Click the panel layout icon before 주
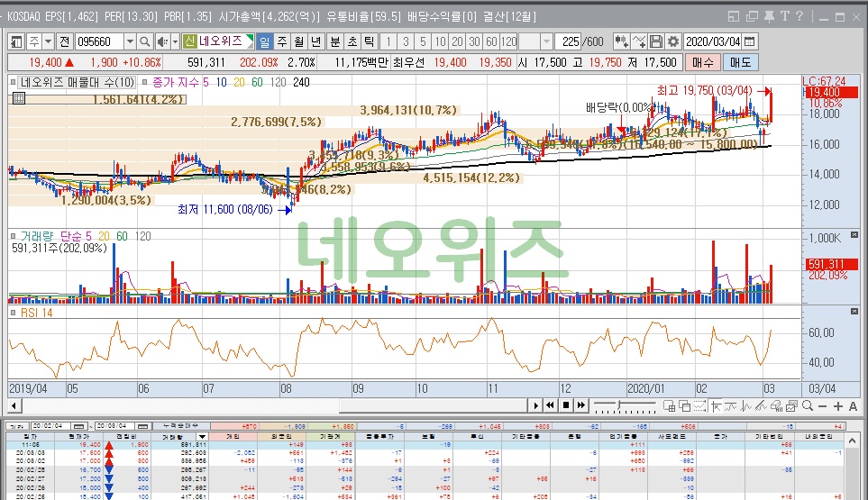This screenshot has height=500, width=868. coord(16,41)
